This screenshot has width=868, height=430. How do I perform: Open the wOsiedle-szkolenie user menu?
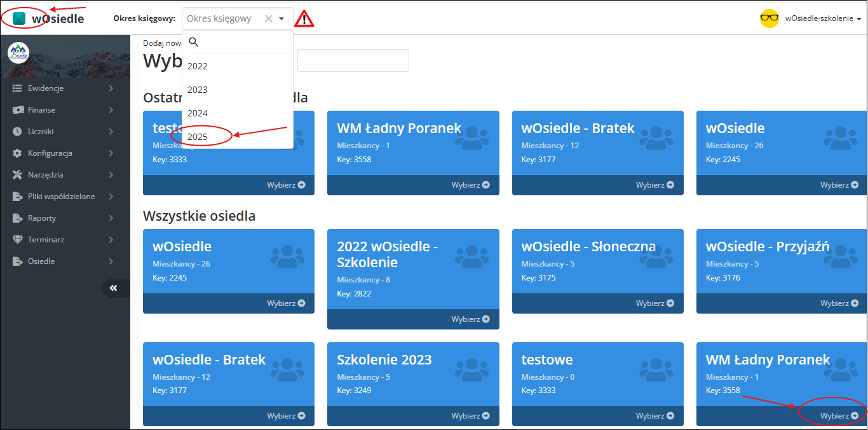tap(823, 18)
